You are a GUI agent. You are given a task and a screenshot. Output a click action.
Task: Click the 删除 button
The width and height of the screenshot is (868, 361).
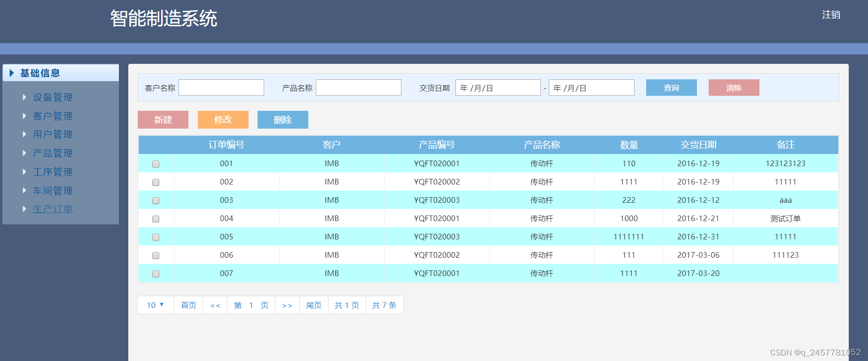click(x=283, y=120)
